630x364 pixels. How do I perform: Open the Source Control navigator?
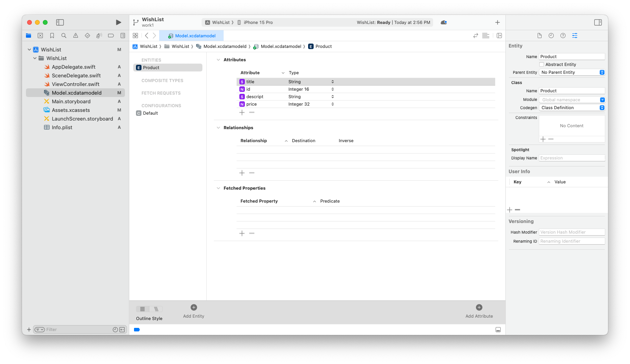pyautogui.click(x=40, y=36)
